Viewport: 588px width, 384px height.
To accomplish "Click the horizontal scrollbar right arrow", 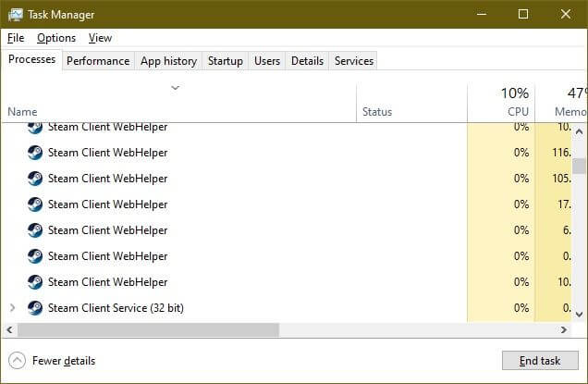I will tap(564, 329).
